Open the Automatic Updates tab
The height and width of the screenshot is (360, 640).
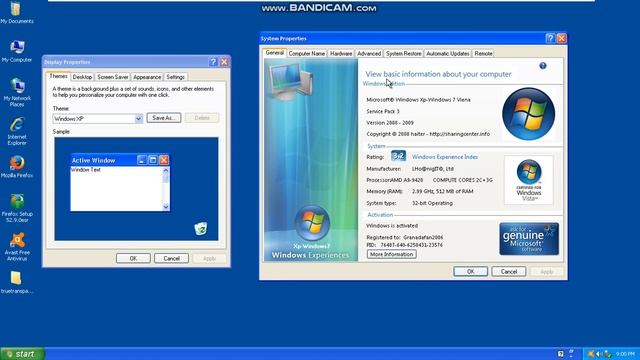tap(448, 53)
